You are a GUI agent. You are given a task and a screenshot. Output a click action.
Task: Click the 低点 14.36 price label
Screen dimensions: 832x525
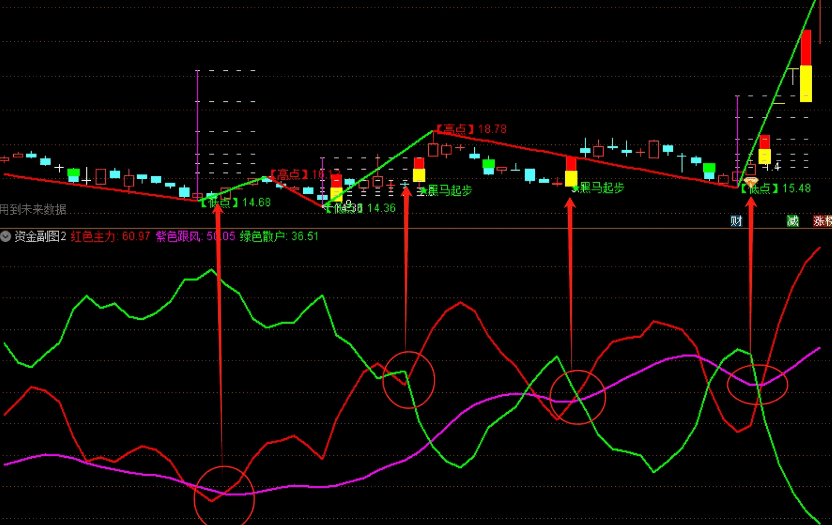360,208
